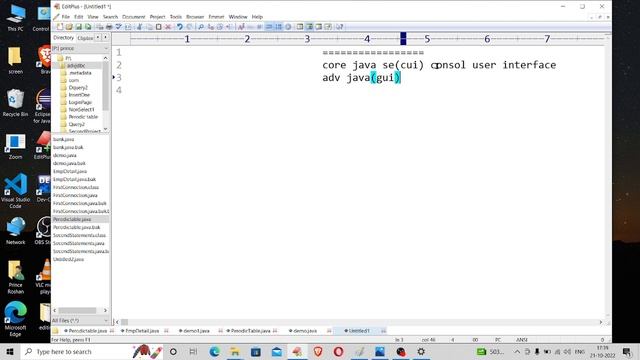Viewport: 640px width, 360px height.
Task: Open the Edit menu
Action: 79,17
